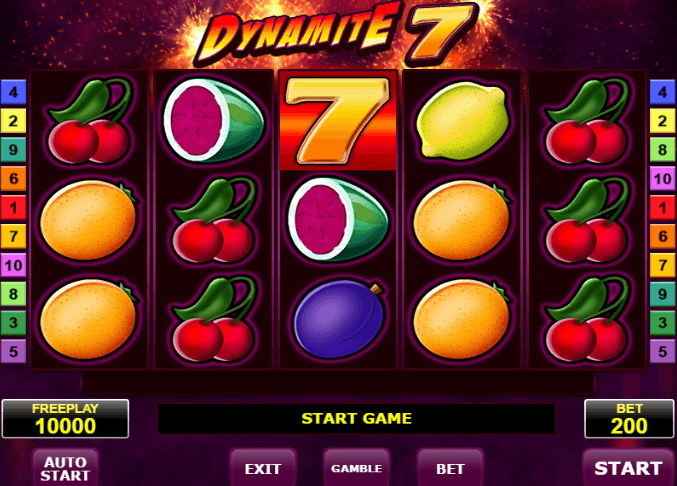Pick payline 5 purple marker on right
677x486 pixels.
[x=662, y=351]
